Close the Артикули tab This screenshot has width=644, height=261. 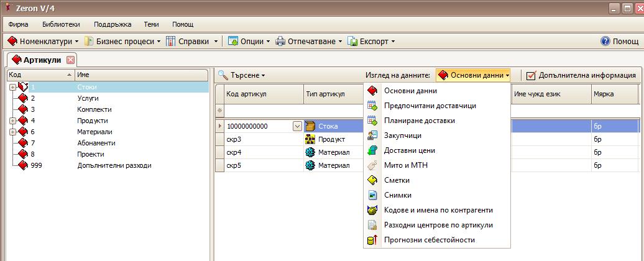click(70, 60)
